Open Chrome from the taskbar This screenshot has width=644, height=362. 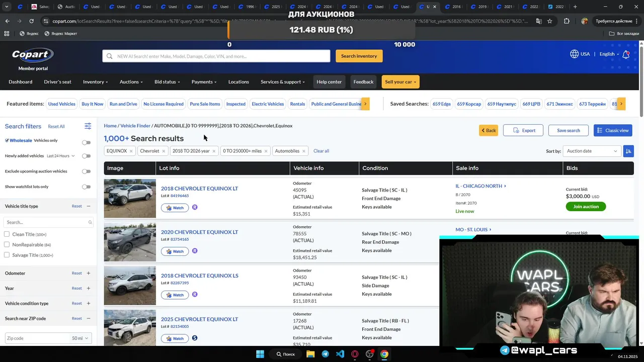point(384,354)
